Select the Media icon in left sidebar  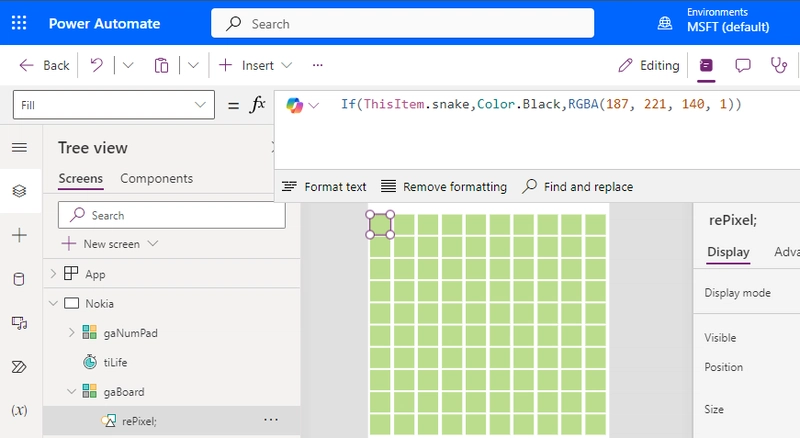pyautogui.click(x=19, y=323)
